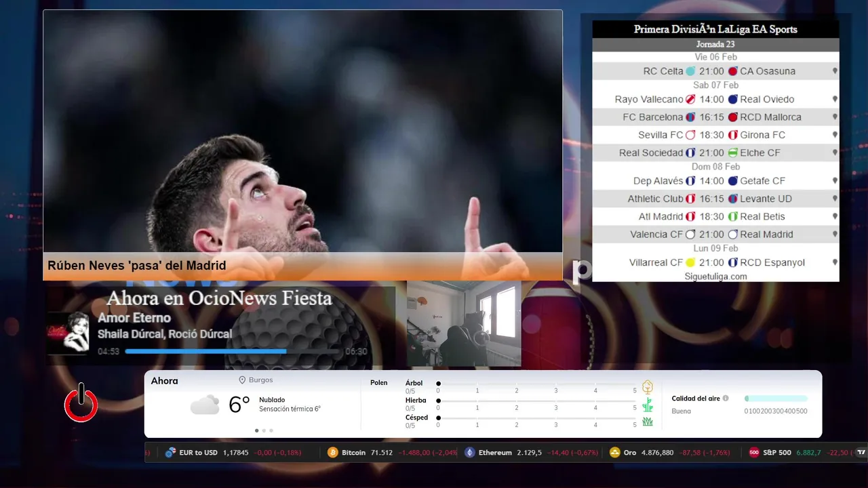
Task: Click the TradingView logo on the ticker
Action: click(861, 452)
